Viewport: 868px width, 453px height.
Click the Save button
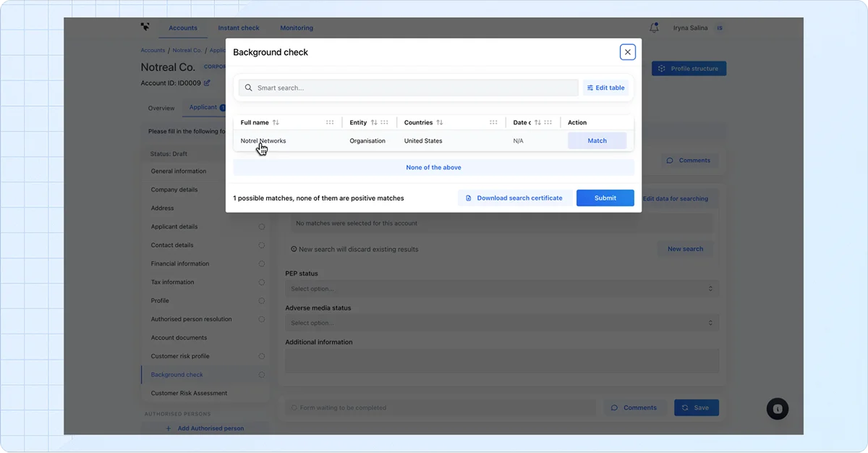pyautogui.click(x=697, y=408)
